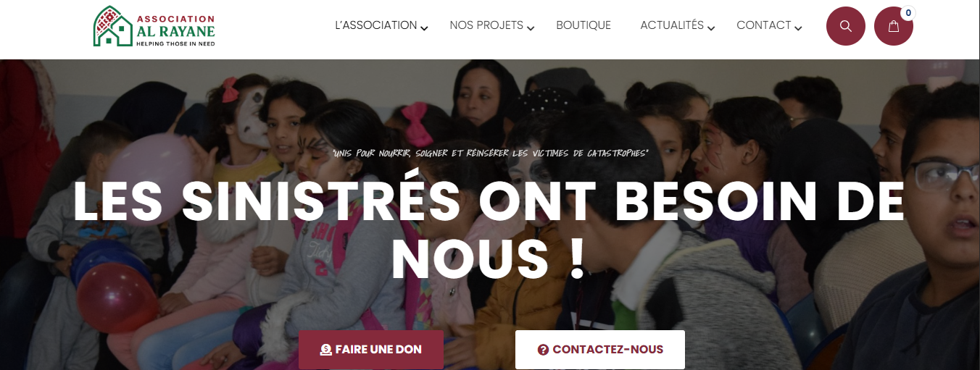Click the cart item count badge
The image size is (980, 370).
coord(908,13)
